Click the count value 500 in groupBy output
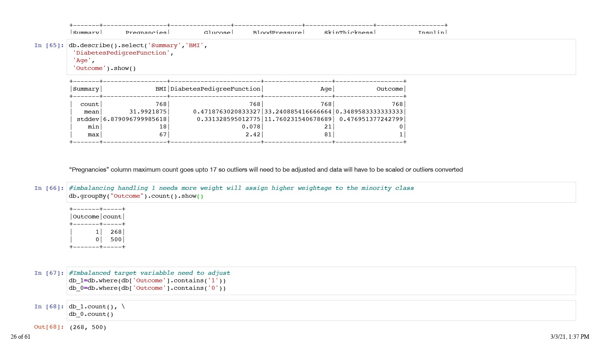The width and height of the screenshot is (600, 364). pos(116,239)
